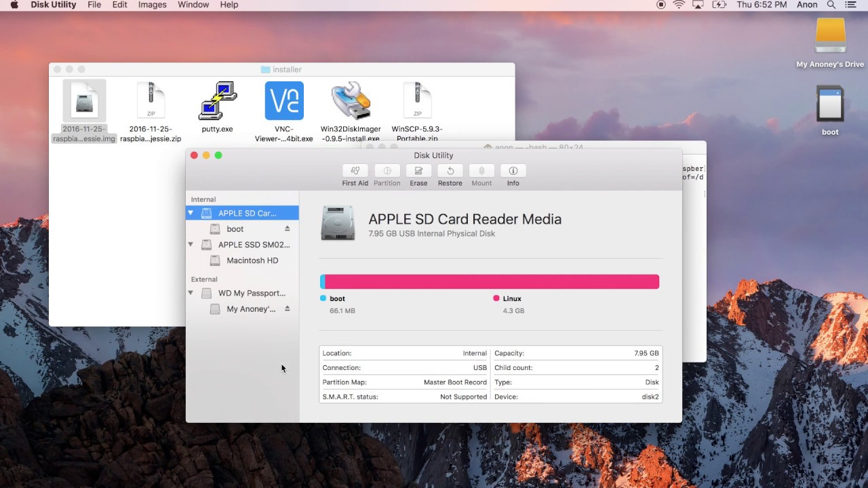Screen dimensions: 868x488
Task: Click the Thu 6:52 PM clock
Action: 762,5
